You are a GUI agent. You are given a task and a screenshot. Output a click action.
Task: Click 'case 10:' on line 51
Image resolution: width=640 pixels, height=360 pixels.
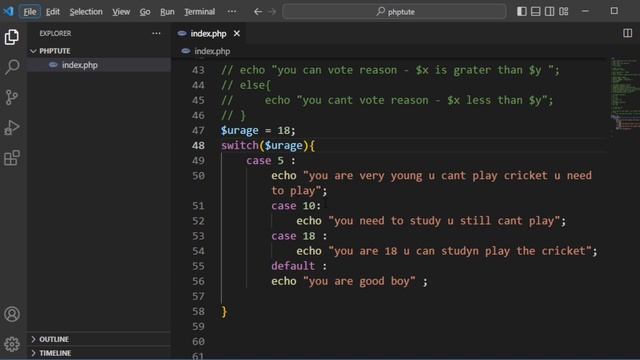click(x=296, y=206)
